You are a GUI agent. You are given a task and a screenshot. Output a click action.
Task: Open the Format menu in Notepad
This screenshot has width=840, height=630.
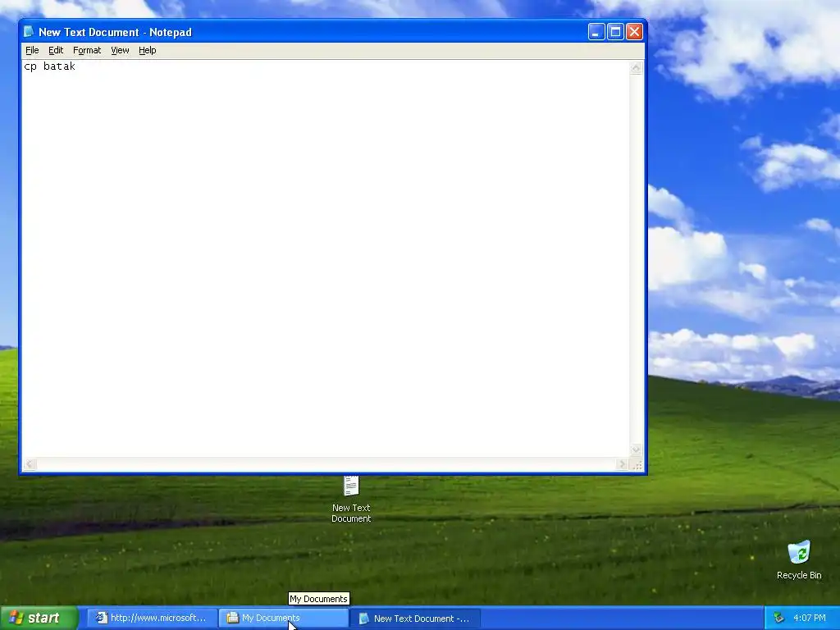pyautogui.click(x=87, y=50)
